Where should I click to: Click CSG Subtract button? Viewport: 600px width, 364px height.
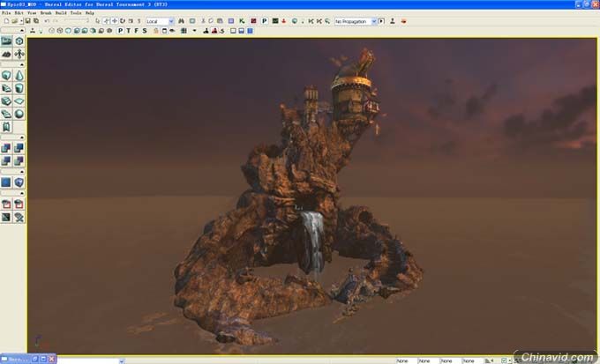point(19,148)
